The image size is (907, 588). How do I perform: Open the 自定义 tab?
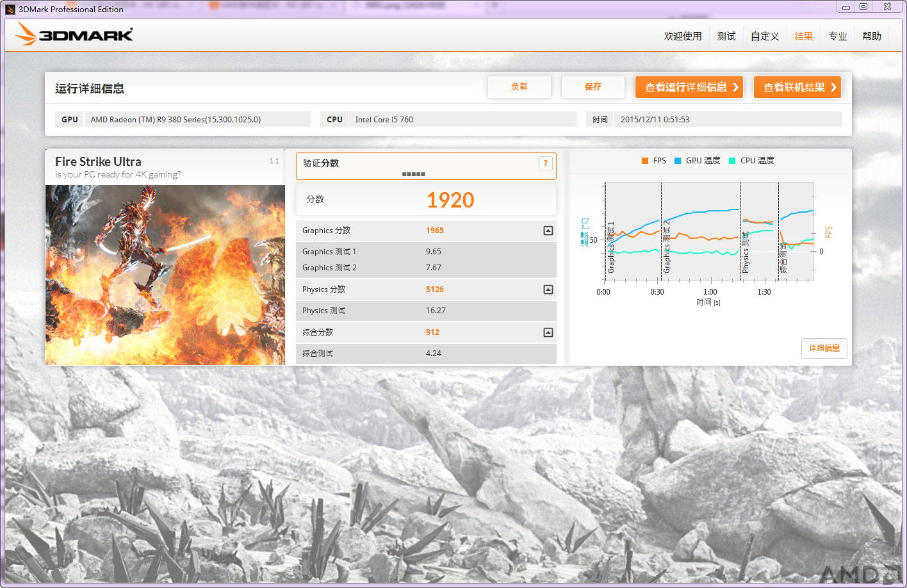click(765, 36)
